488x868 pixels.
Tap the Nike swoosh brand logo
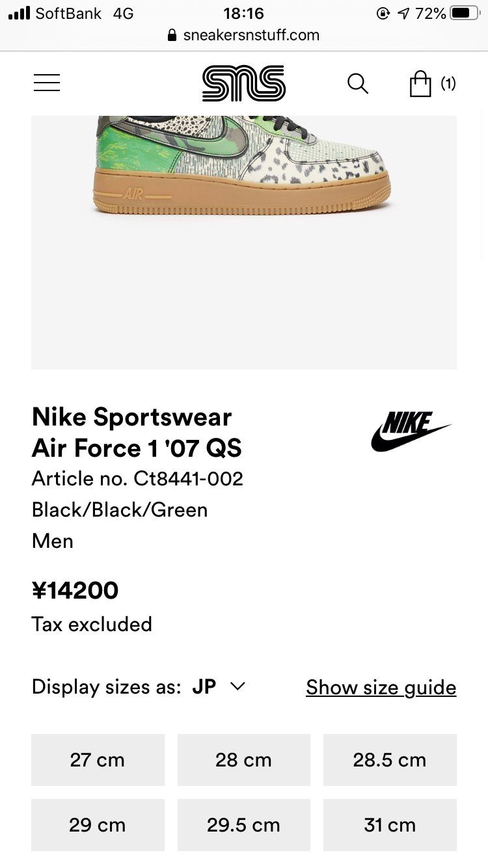(x=411, y=431)
